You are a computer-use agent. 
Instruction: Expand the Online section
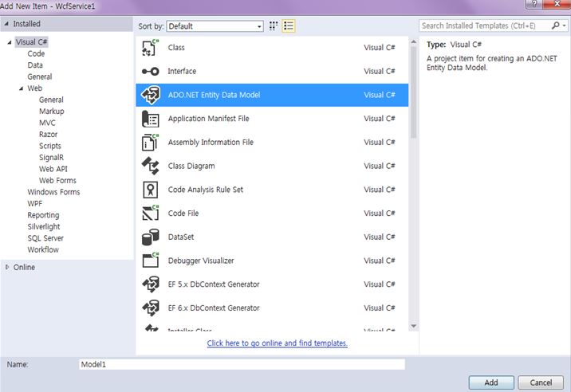(x=7, y=267)
